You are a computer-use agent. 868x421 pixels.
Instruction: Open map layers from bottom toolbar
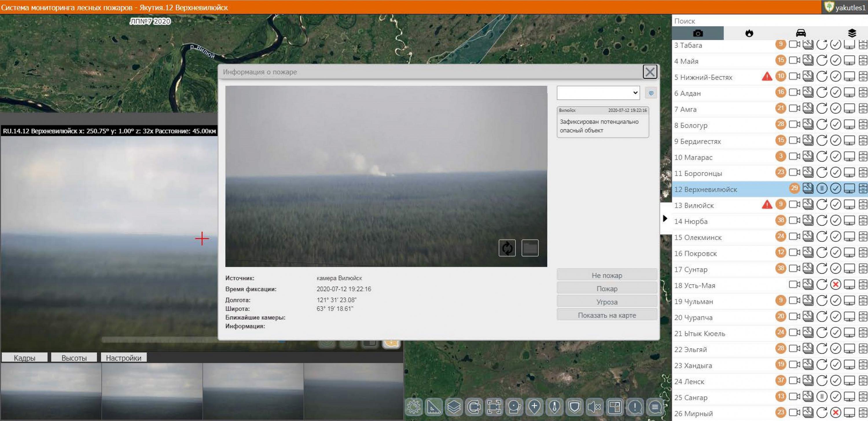click(454, 407)
